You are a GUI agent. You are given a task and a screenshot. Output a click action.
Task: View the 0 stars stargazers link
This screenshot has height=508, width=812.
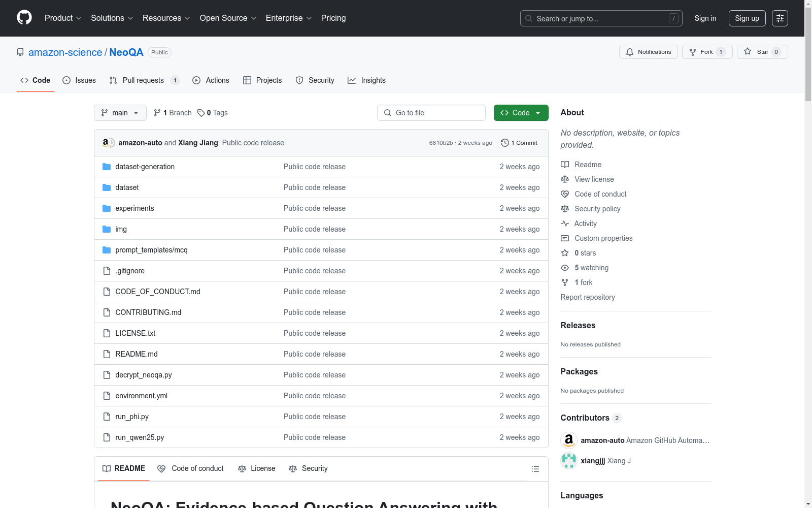coord(585,253)
